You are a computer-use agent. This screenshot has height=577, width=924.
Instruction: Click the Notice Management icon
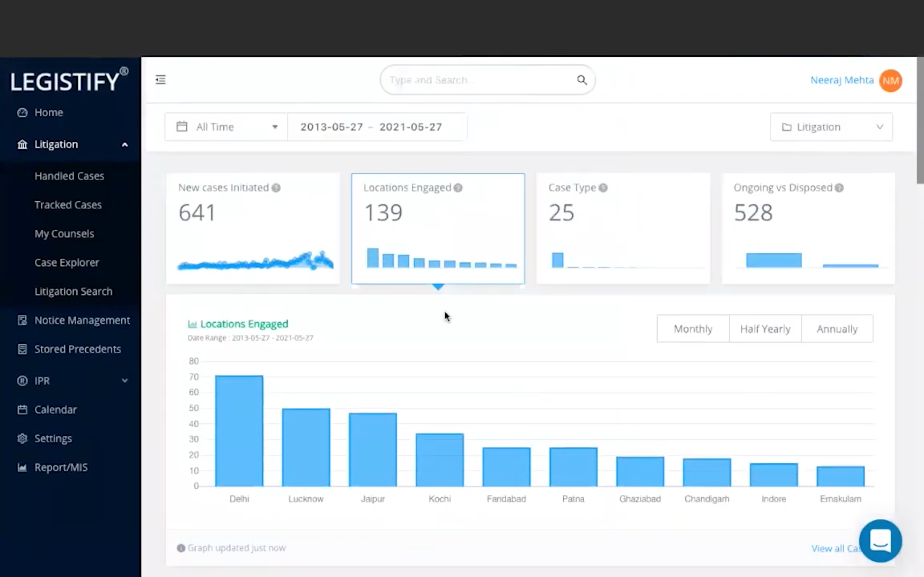point(22,320)
